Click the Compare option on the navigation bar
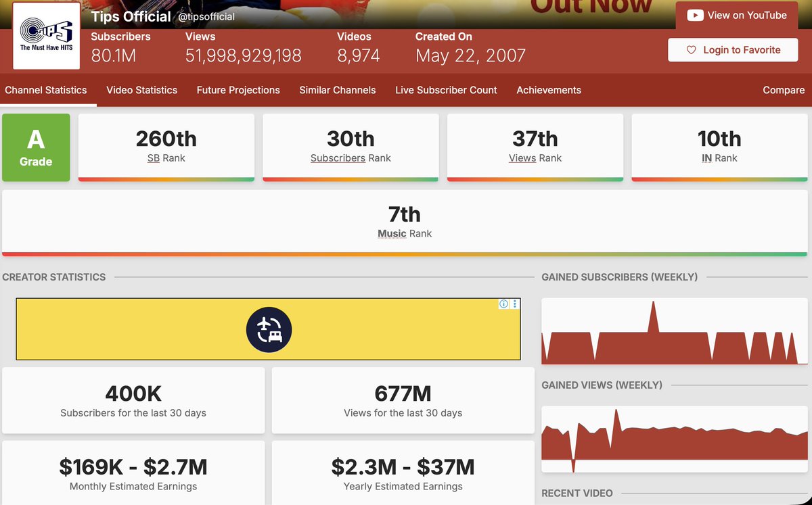The height and width of the screenshot is (505, 812). 783,90
